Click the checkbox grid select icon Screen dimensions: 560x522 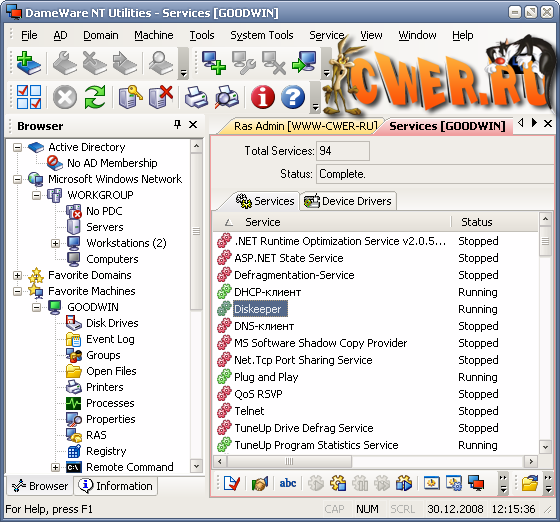pos(29,97)
